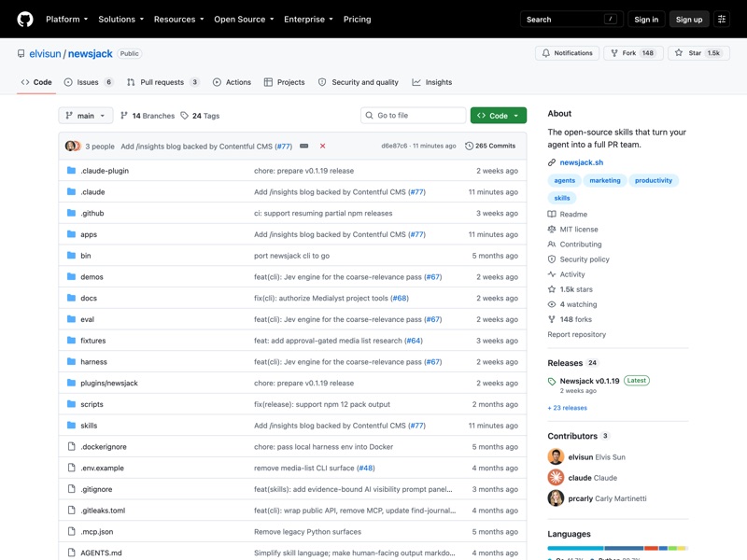
Task: Click the productivity topic tag
Action: (654, 180)
